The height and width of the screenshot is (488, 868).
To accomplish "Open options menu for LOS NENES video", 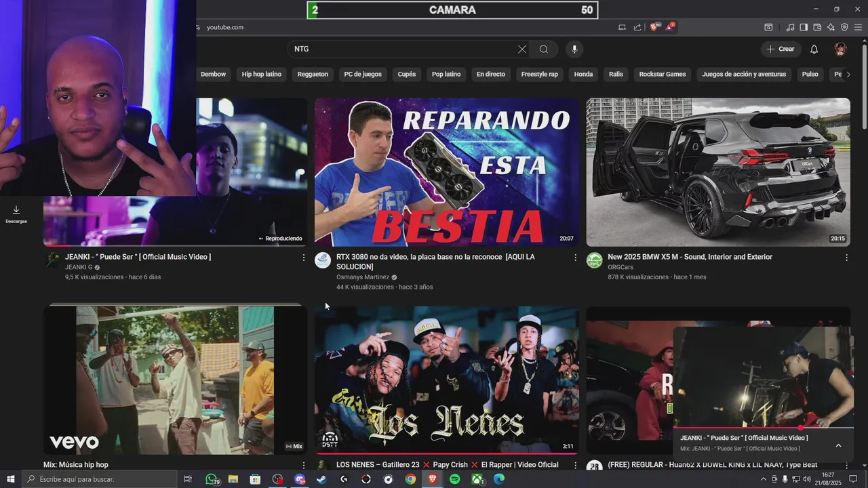I will pyautogui.click(x=575, y=466).
